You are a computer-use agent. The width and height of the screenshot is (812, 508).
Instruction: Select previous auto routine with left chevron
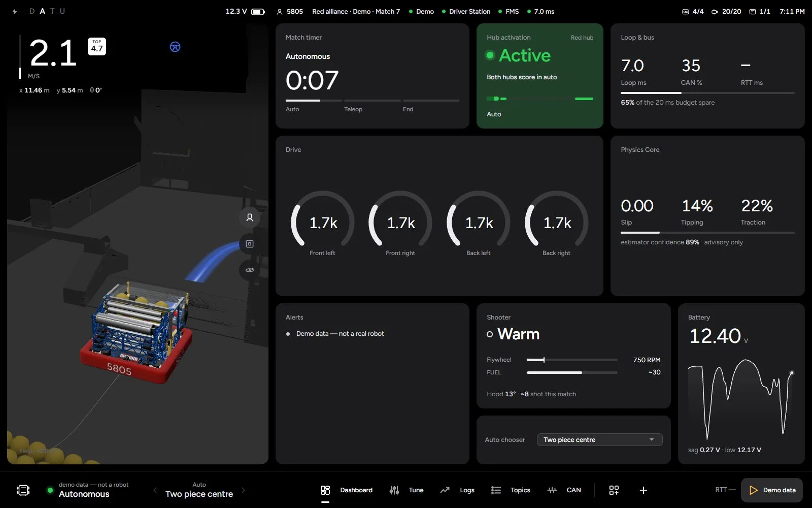[x=155, y=490]
